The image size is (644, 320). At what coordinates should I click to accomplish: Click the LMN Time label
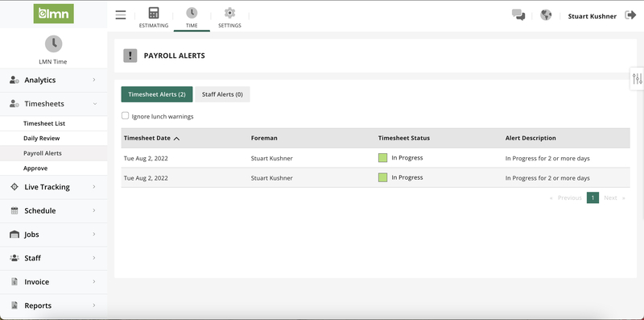pyautogui.click(x=53, y=62)
